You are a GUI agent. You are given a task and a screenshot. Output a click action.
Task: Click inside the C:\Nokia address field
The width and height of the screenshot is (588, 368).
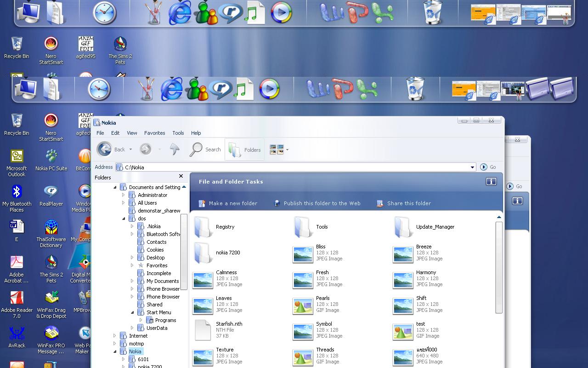point(296,167)
